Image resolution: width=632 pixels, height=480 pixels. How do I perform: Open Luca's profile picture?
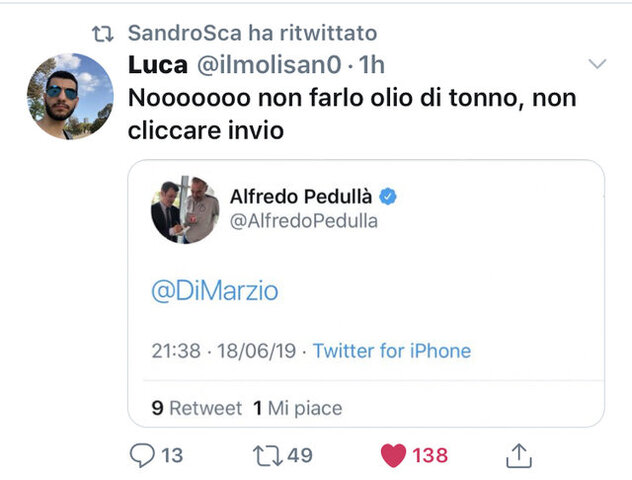pos(69,97)
